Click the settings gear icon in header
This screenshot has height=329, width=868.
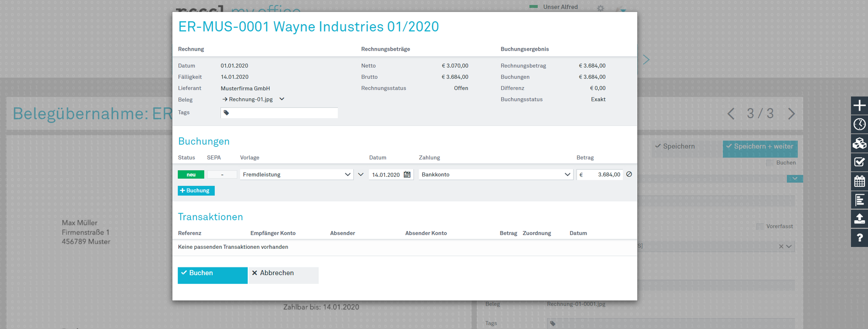[x=600, y=8]
